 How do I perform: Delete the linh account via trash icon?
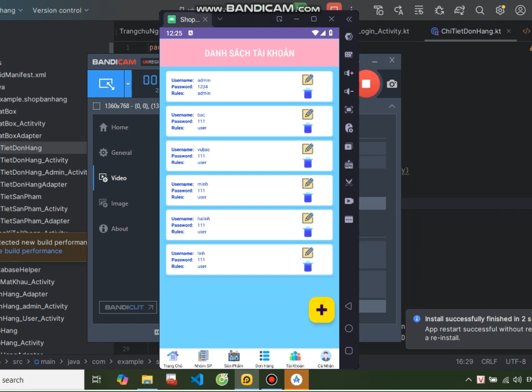coord(308,266)
